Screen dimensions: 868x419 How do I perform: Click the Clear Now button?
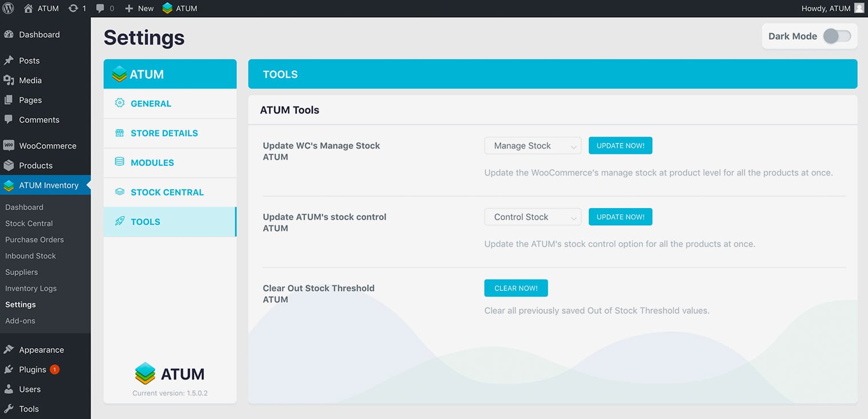(516, 288)
